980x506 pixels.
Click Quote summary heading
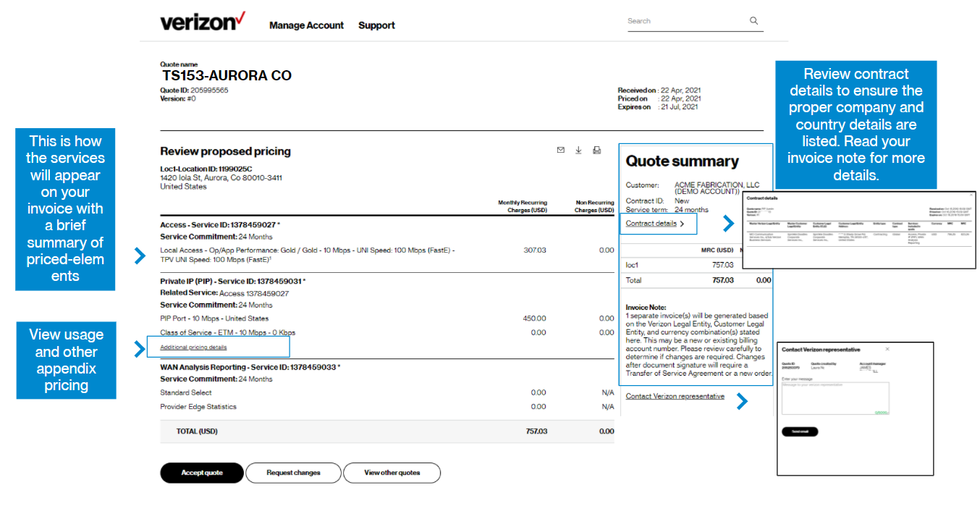[682, 161]
